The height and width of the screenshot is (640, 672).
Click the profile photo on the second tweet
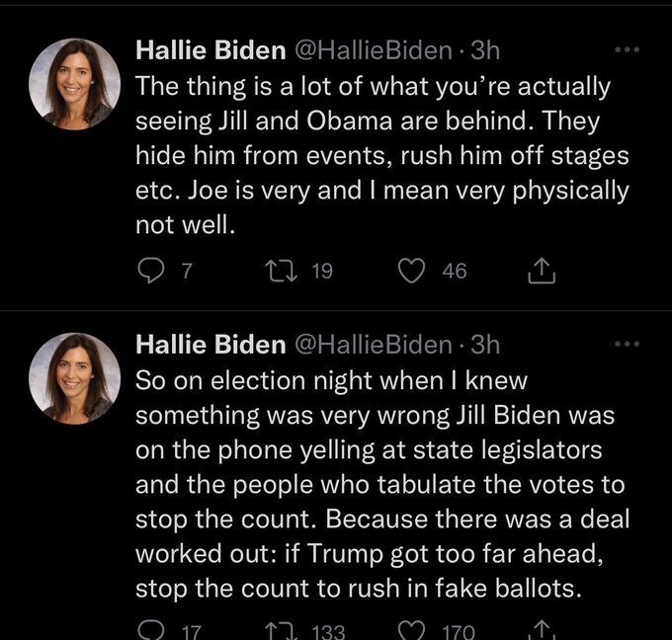tap(75, 378)
